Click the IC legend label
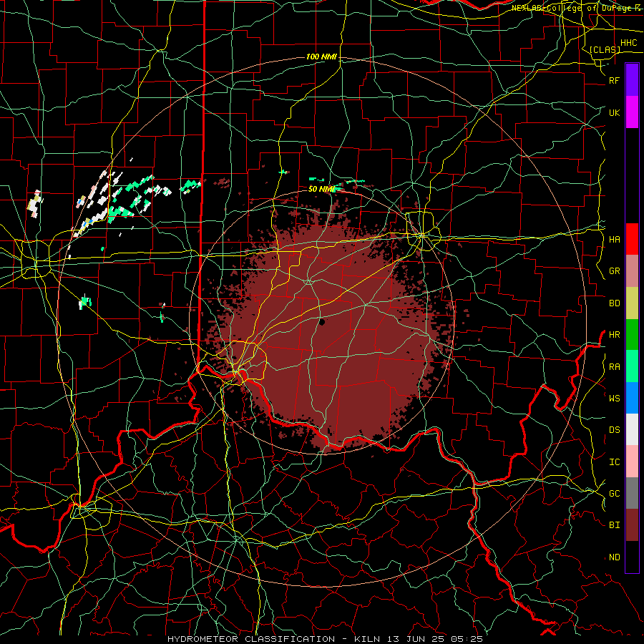Image resolution: width=644 pixels, height=644 pixels. tap(614, 462)
